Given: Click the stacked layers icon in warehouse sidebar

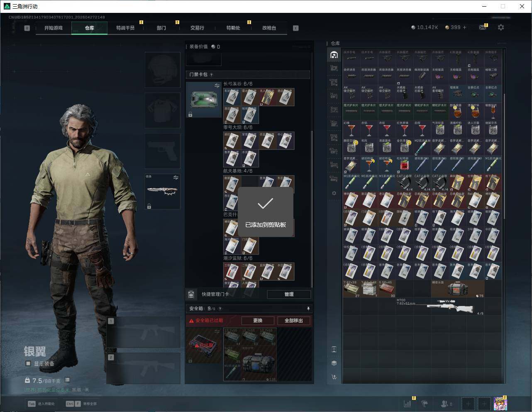Looking at the screenshot, I should pos(334,363).
